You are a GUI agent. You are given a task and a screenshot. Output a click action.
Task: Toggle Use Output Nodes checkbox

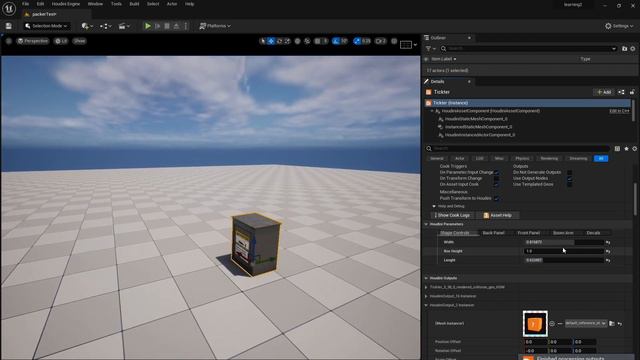(x=569, y=178)
